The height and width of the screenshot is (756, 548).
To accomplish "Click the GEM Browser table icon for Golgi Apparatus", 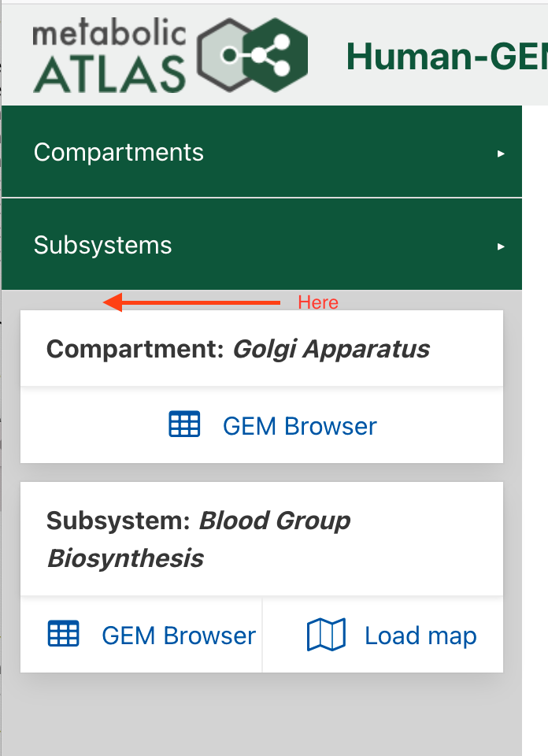I will click(183, 424).
